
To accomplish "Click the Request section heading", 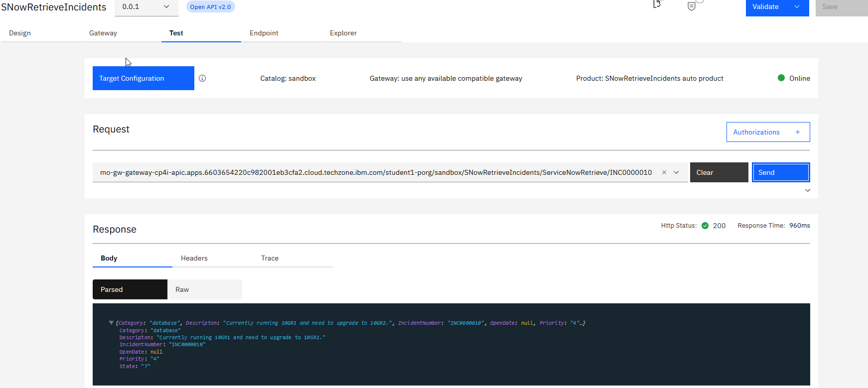I will [111, 129].
